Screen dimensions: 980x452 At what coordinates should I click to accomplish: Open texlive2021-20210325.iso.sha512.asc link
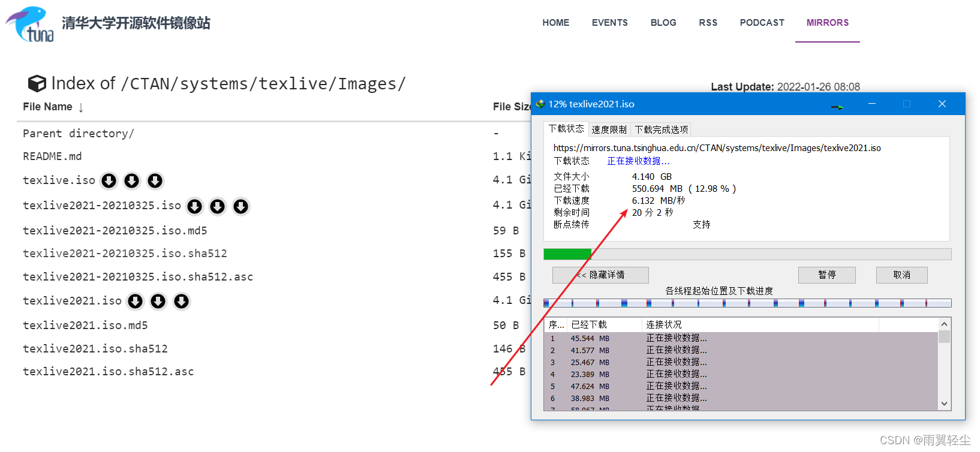(138, 277)
